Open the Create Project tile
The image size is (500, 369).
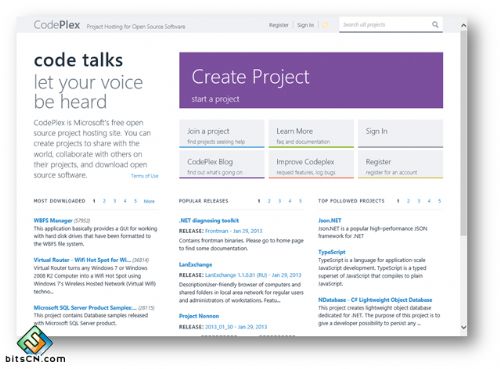pos(311,80)
